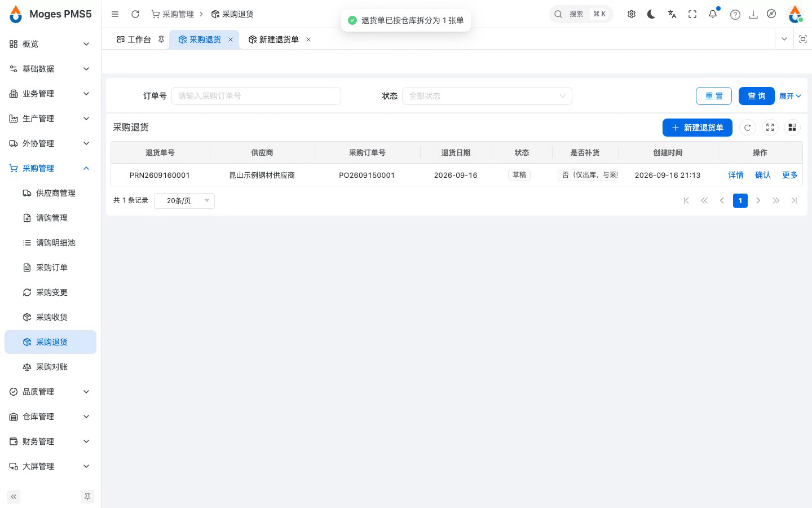Close the 采购退货 tab
The width and height of the screenshot is (812, 508).
click(231, 40)
